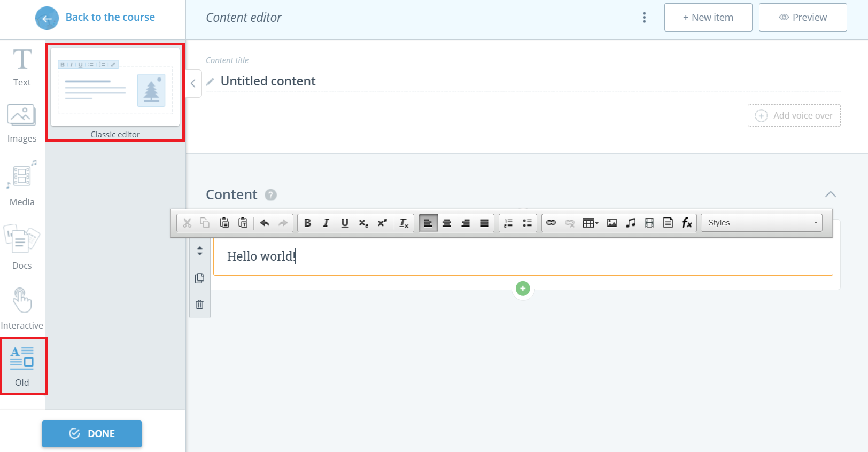Open the Interactive sidebar tab
This screenshot has width=868, height=452.
[22, 308]
